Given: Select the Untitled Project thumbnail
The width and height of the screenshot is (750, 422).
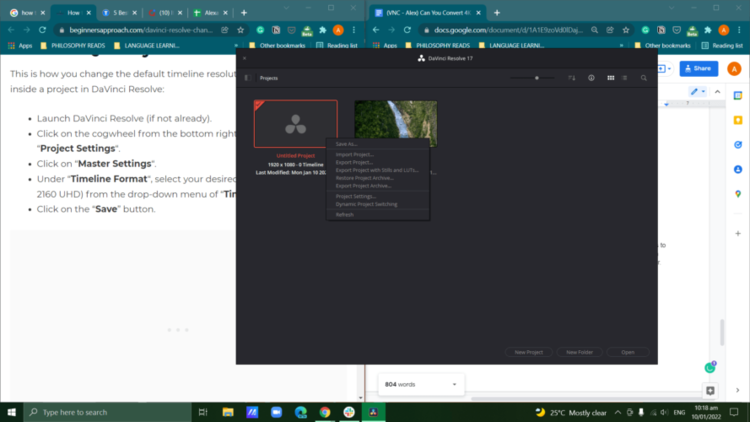Looking at the screenshot, I should click(x=296, y=124).
